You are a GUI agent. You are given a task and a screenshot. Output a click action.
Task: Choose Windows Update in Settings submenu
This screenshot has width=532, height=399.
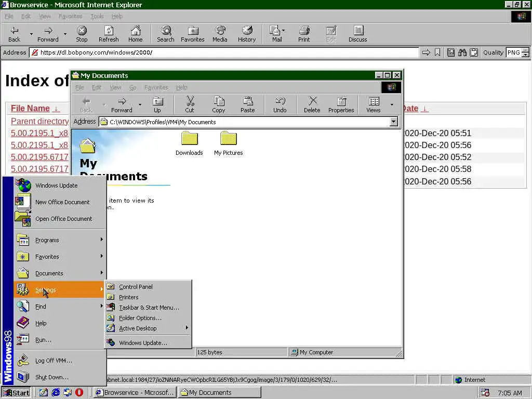click(148, 343)
